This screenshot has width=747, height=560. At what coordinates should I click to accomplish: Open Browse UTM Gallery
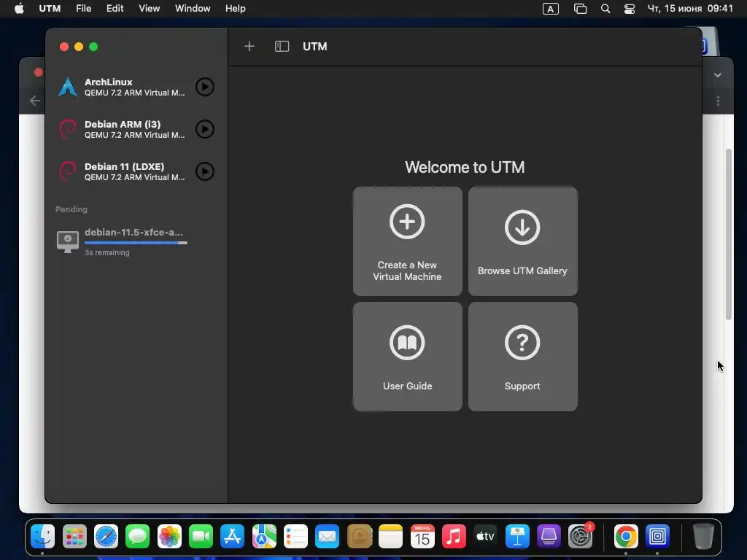(x=522, y=241)
